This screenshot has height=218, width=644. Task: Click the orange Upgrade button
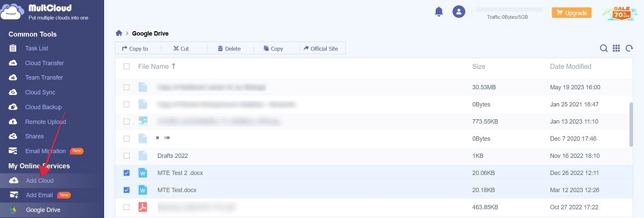(x=572, y=13)
